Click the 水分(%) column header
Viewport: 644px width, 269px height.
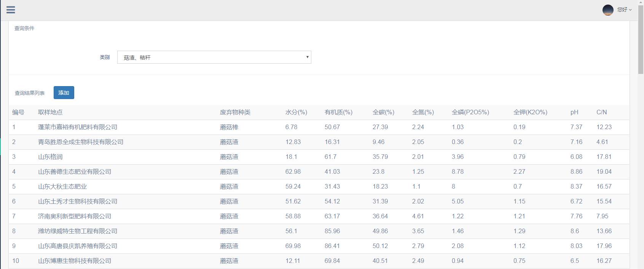(296, 112)
